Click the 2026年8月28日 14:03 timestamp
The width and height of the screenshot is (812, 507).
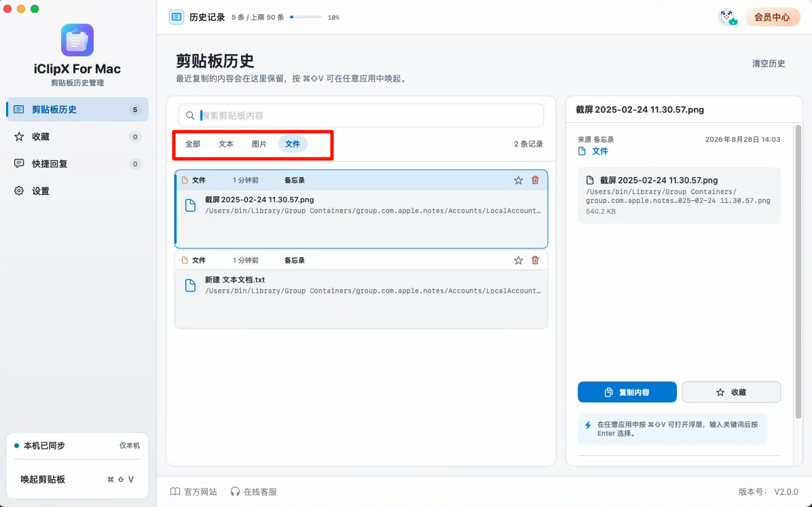pos(743,139)
